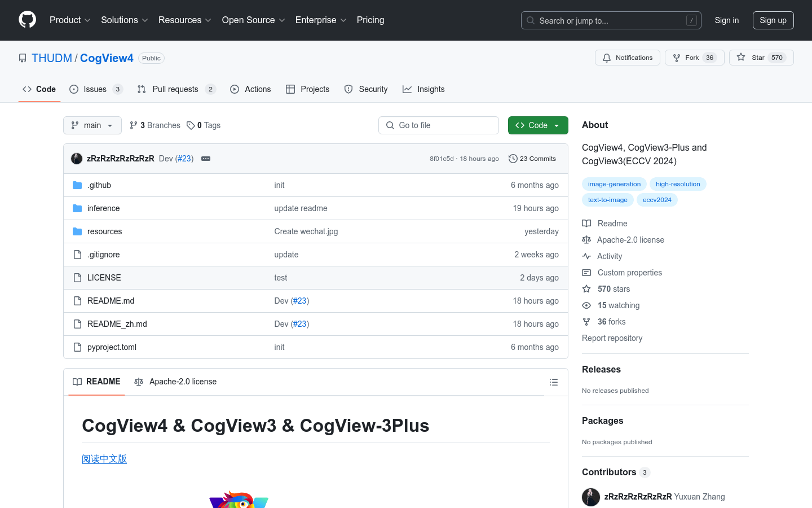Viewport: 812px width, 508px height.
Task: Open contributor zRzRzRzRzRzRzR avatar
Action: click(x=591, y=497)
